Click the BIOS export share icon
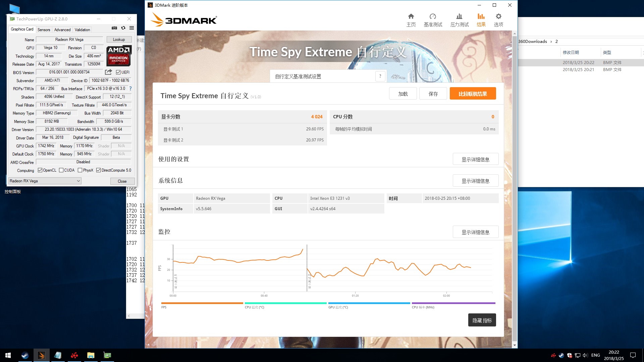644x362 pixels. click(108, 72)
